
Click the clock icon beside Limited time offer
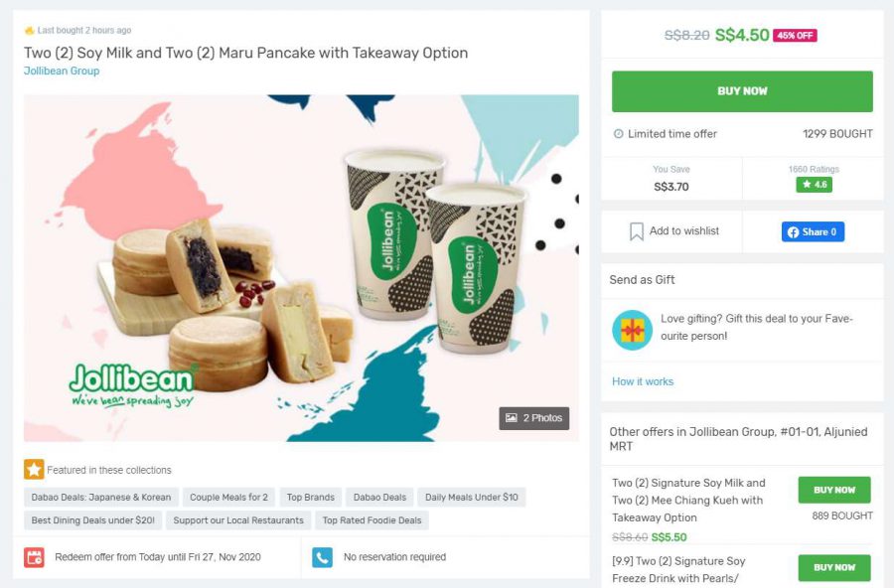point(620,133)
